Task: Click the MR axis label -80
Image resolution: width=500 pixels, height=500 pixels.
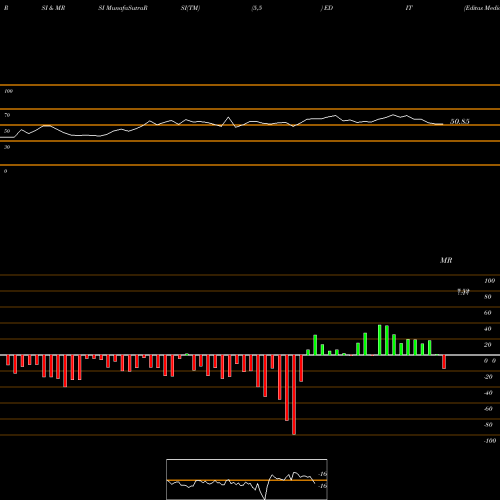Action: click(488, 425)
